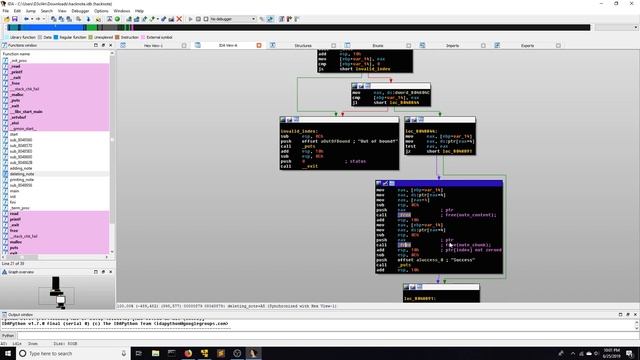This screenshot has width=640, height=360.
Task: Save database with the floppy disk icon
Action: tap(14, 19)
